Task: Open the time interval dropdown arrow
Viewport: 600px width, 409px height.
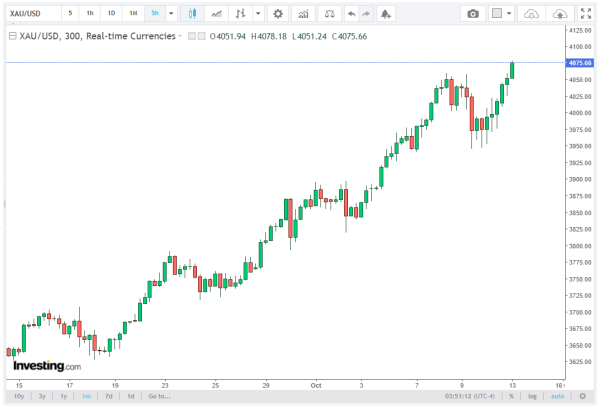Action: click(171, 13)
